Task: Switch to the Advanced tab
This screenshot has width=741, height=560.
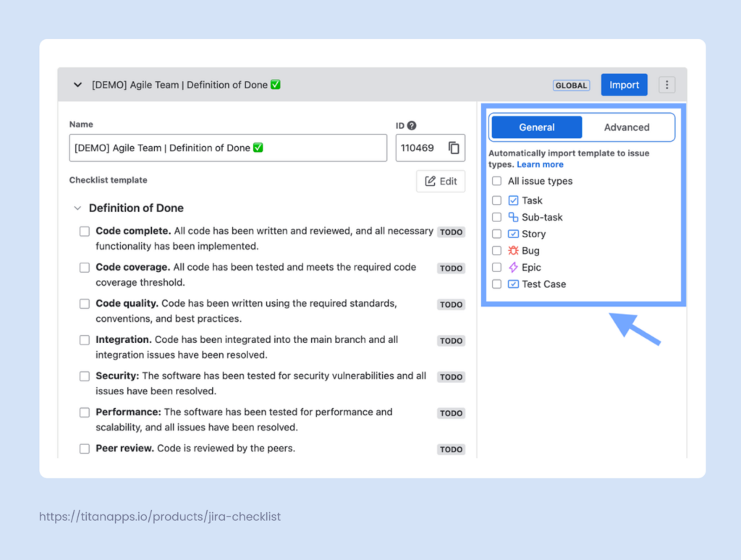Action: [x=627, y=127]
